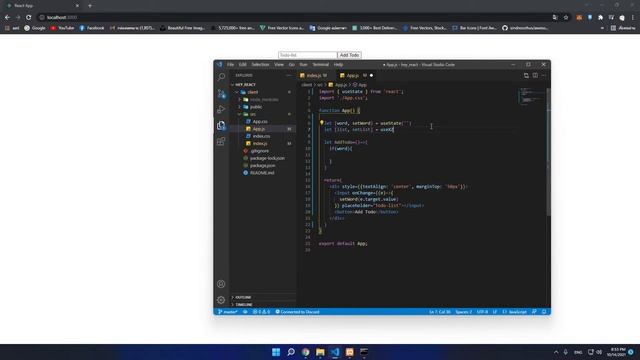Click the master branch indicator in status bar
The image size is (640, 360).
coord(227,312)
